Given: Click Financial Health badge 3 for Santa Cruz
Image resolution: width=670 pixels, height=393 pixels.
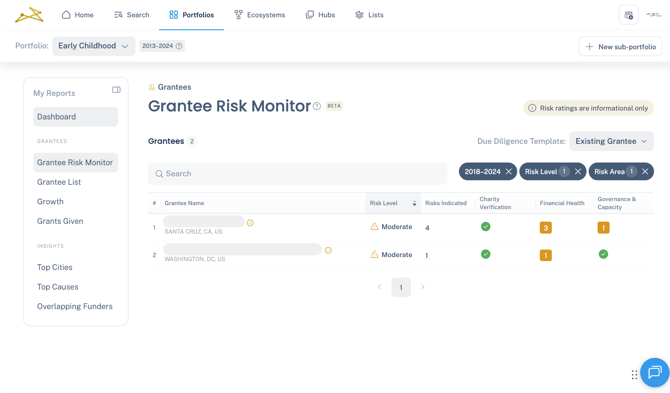Looking at the screenshot, I should click(x=546, y=227).
